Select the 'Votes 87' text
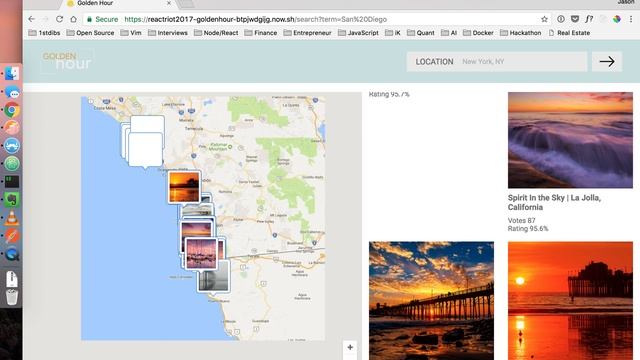 [x=522, y=220]
